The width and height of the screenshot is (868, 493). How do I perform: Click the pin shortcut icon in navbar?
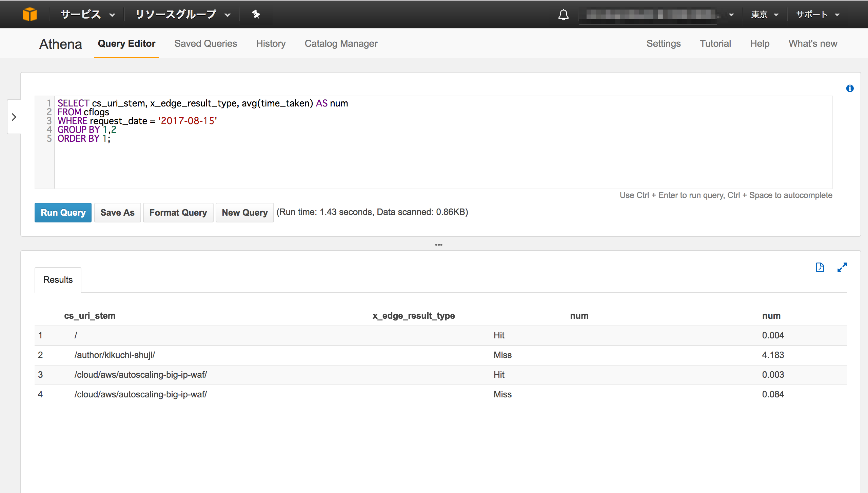pos(256,14)
